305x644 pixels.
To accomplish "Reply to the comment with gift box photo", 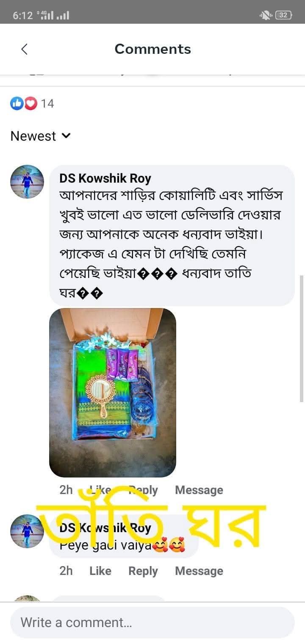I will pyautogui.click(x=143, y=490).
